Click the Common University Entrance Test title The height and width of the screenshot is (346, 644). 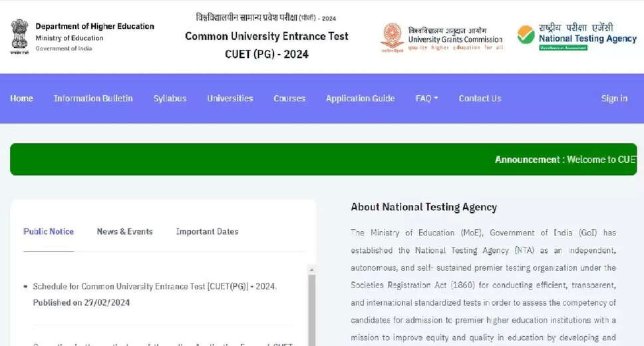click(x=267, y=36)
